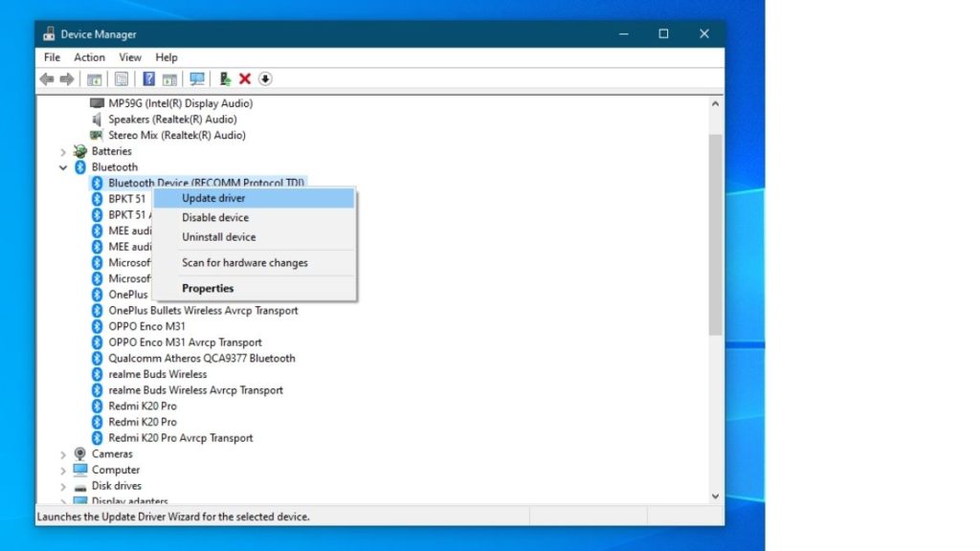
Task: Click the Show/Hide Console Tree toolbar icon
Action: click(x=95, y=78)
